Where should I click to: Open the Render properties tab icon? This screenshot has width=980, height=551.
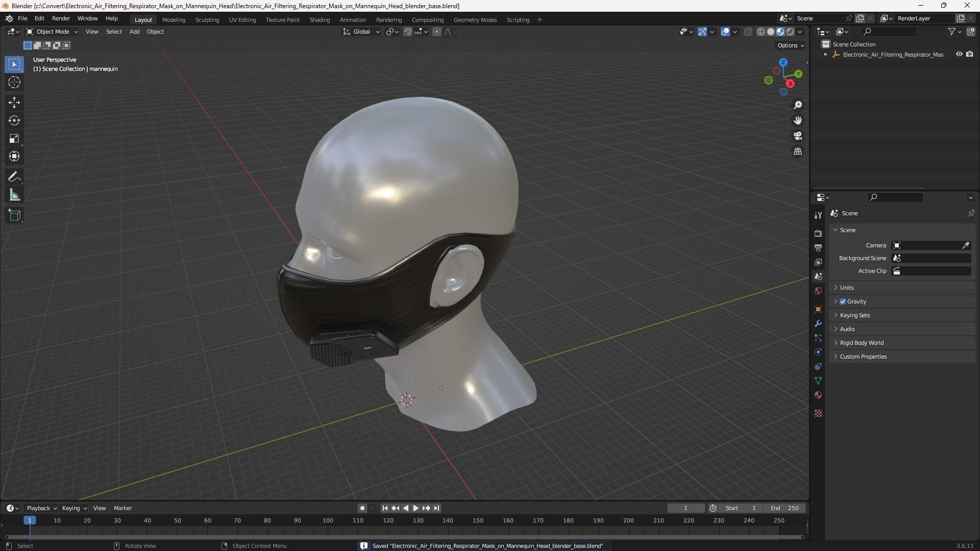click(818, 233)
